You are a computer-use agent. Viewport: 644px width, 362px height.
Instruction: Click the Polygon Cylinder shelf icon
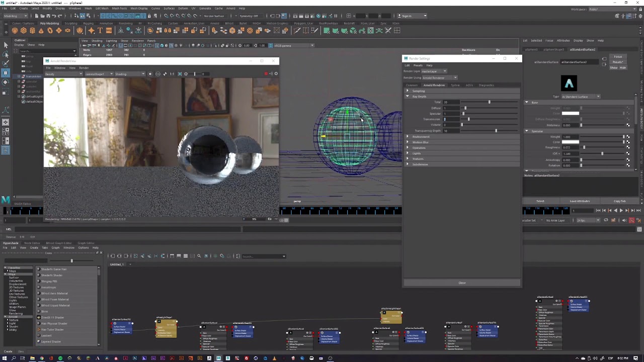click(x=32, y=31)
